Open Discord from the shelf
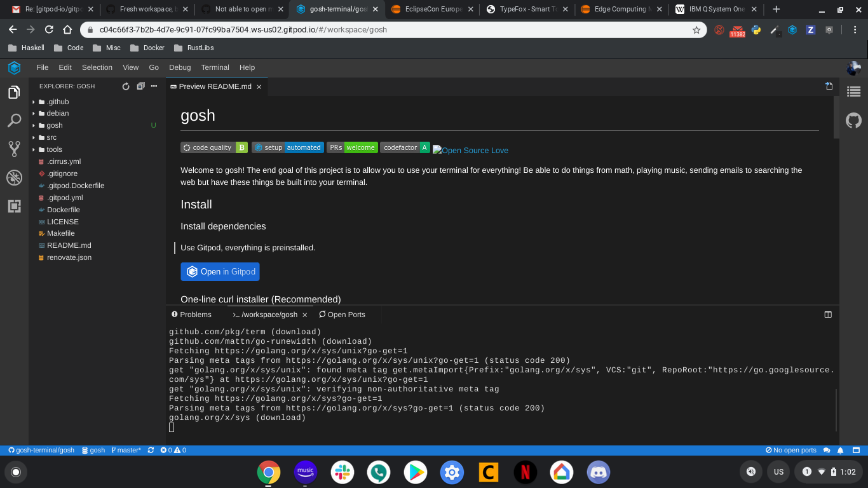Image resolution: width=868 pixels, height=488 pixels. (598, 472)
